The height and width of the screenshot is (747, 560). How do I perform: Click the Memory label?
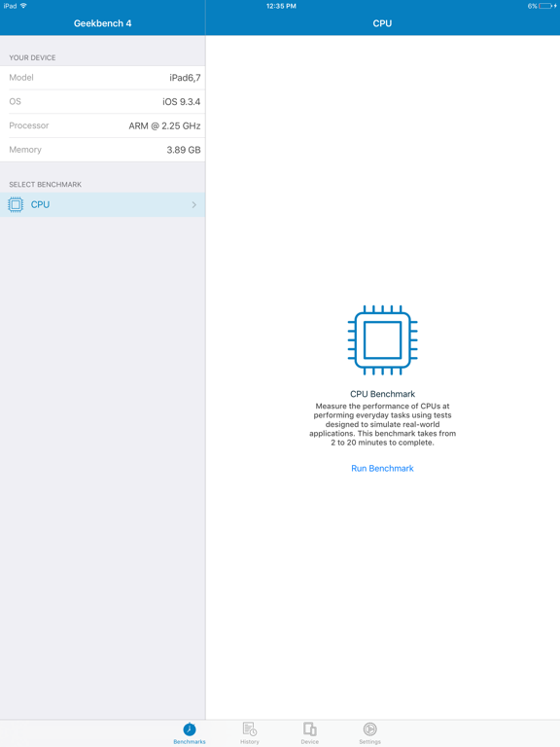[25, 150]
